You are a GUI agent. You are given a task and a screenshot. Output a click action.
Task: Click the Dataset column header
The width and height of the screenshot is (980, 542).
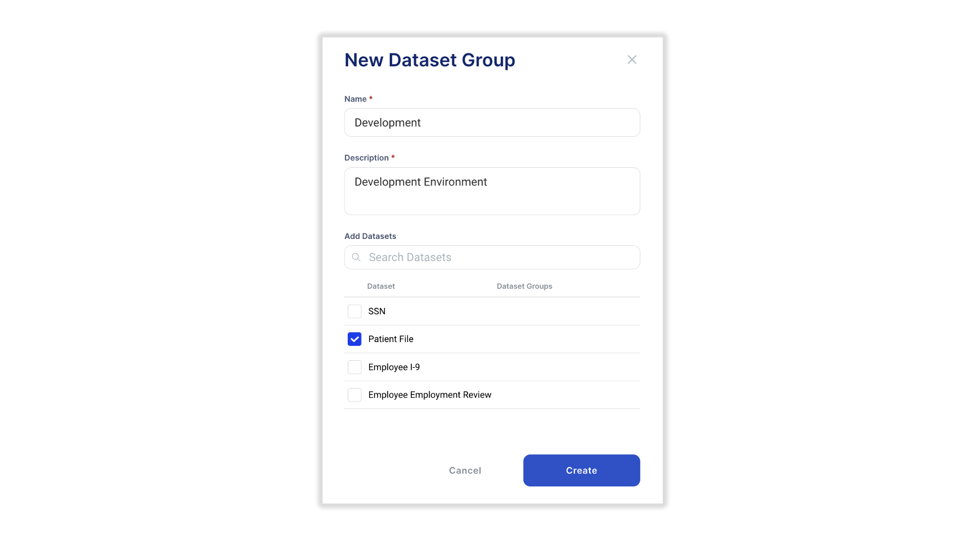[x=381, y=286]
